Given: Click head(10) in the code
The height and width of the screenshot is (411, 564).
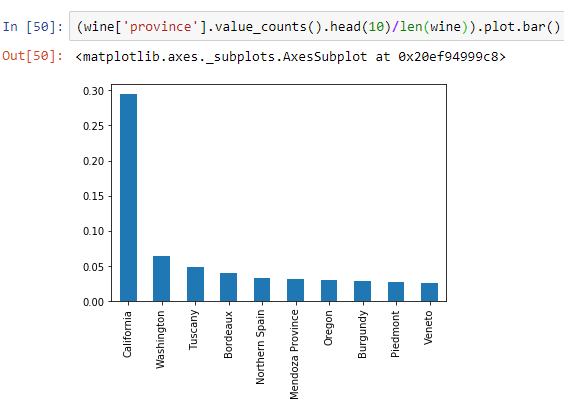Looking at the screenshot, I should (360, 27).
